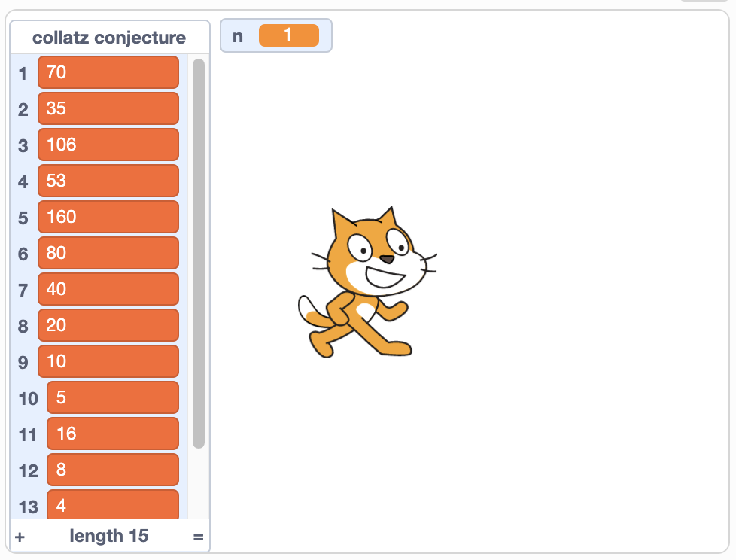Click the plus icon to add list item
The width and height of the screenshot is (736, 560).
pos(20,537)
